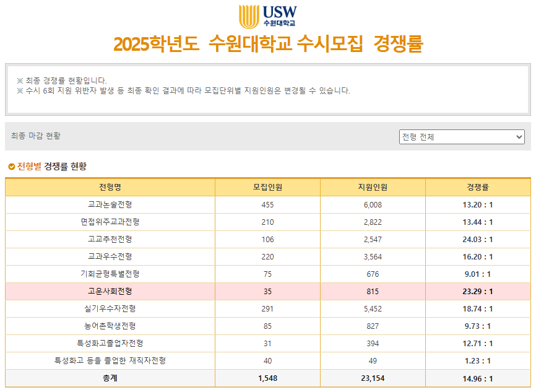
Task: Click the 2025학년도 수원대학교 수시모집 경쟁률 title
Action: point(269,44)
